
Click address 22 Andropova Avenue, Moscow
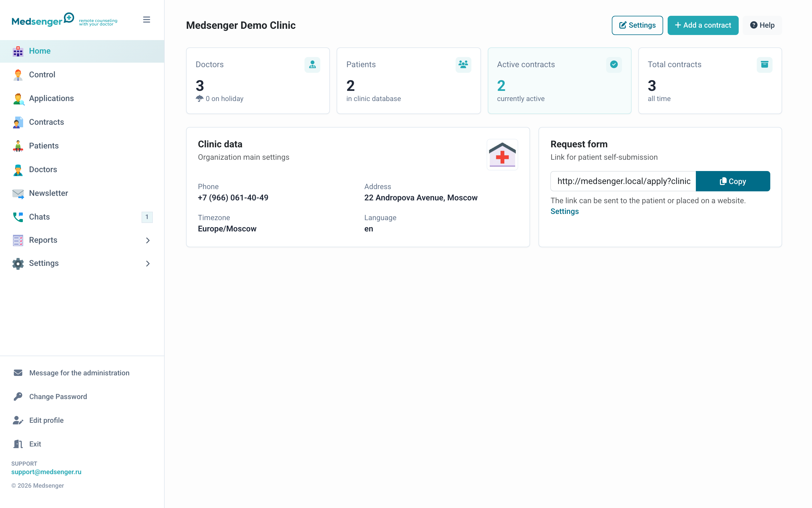tap(421, 198)
